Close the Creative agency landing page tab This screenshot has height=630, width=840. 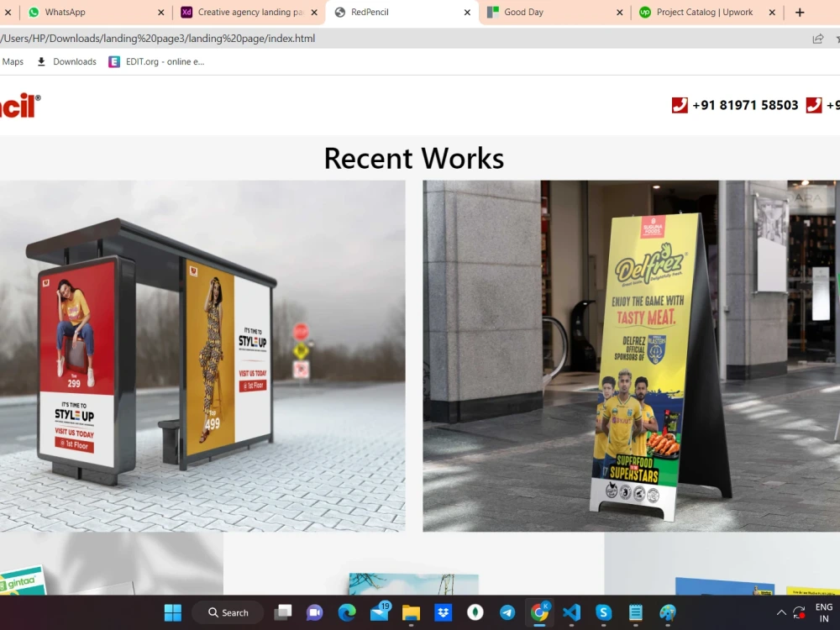pos(314,13)
